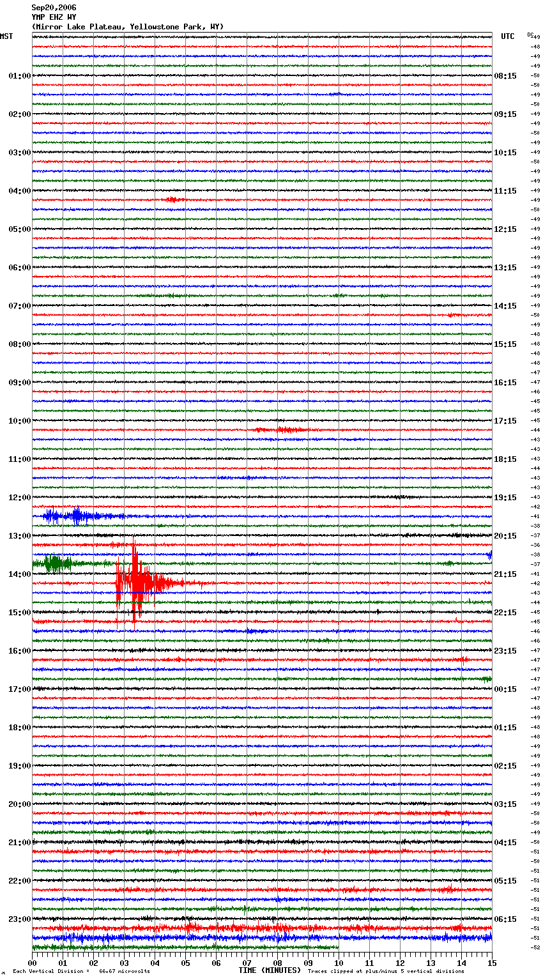Select the station code YMP EHZ WY

[54, 17]
